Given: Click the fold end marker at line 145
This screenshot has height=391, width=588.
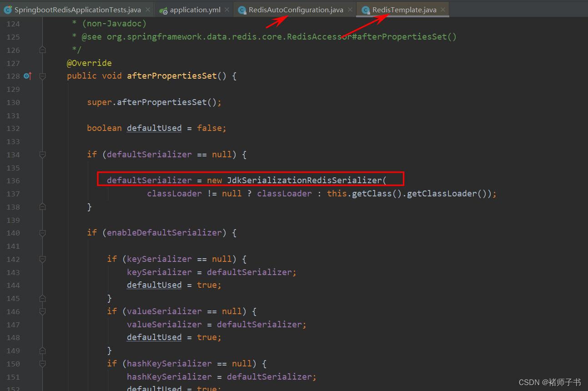Looking at the screenshot, I should [42, 298].
